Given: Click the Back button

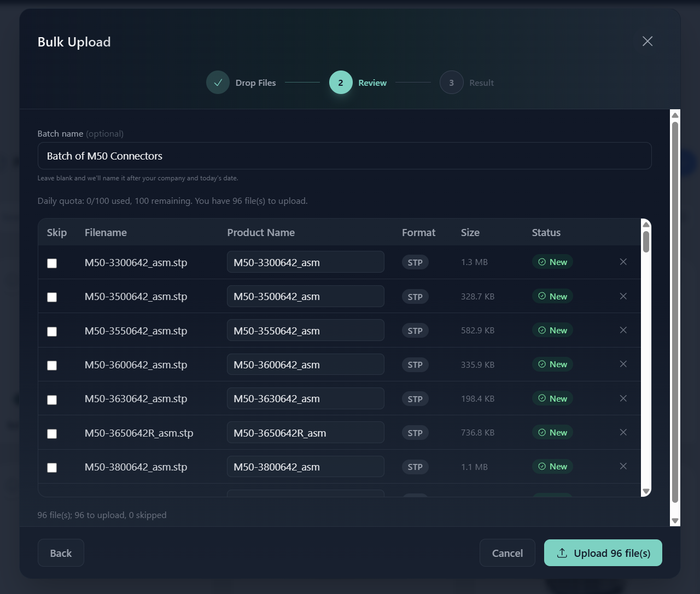Looking at the screenshot, I should [61, 553].
